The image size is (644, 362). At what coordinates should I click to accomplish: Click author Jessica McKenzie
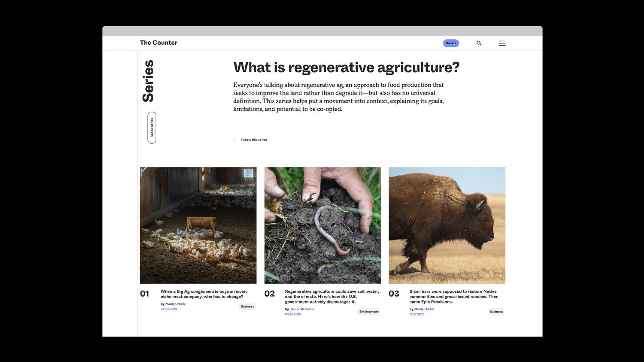tap(302, 309)
